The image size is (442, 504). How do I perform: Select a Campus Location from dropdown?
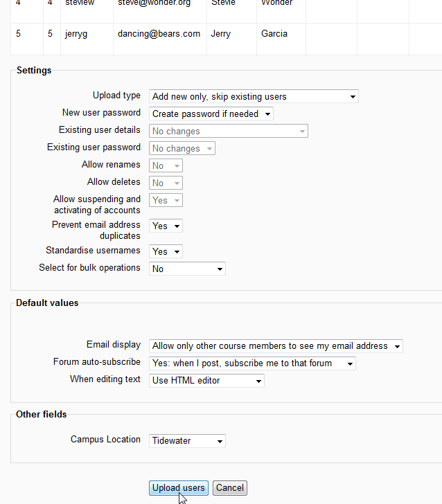187,440
